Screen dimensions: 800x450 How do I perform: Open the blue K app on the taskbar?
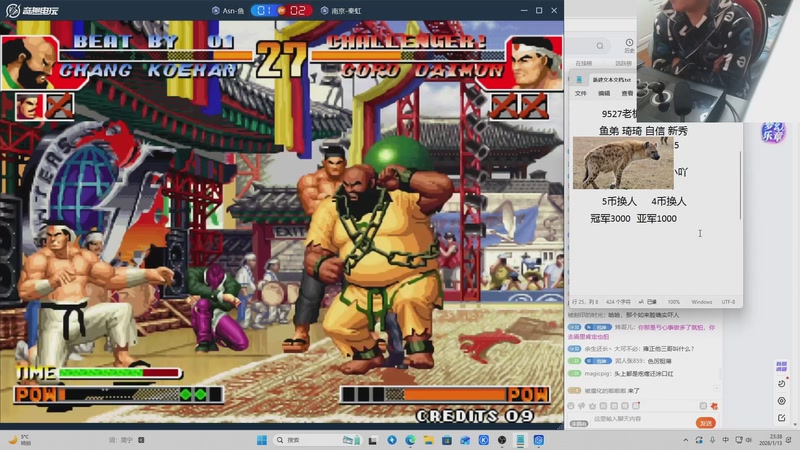click(483, 440)
